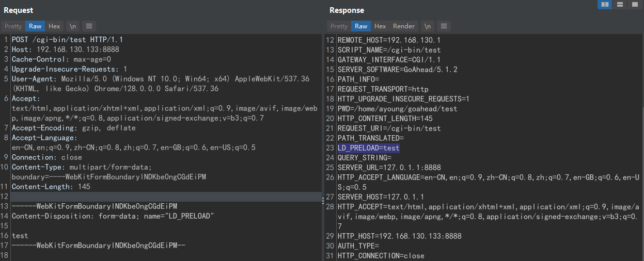Open the Request panel hamburger options menu
Image resolution: width=644 pixels, height=261 pixels.
pyautogui.click(x=89, y=26)
